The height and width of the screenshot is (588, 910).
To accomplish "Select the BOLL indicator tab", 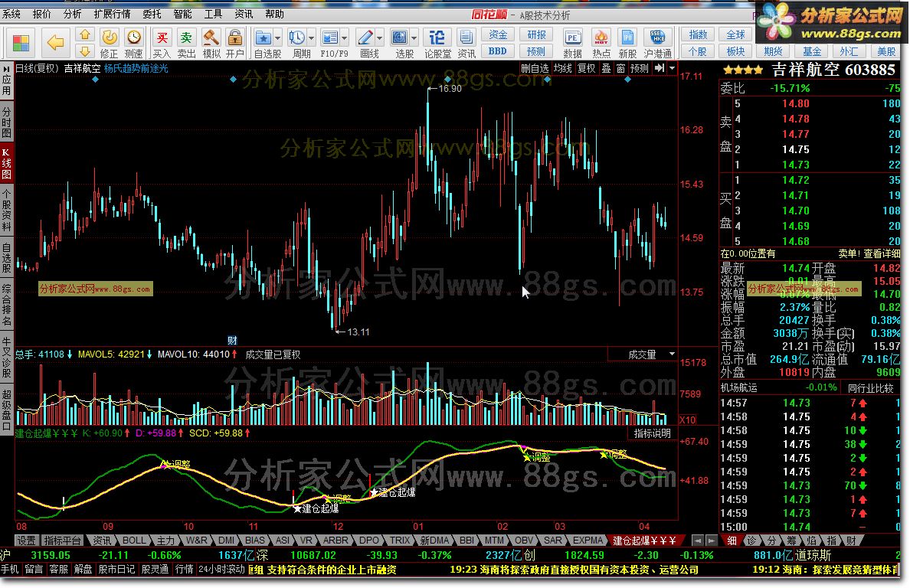I will point(133,541).
